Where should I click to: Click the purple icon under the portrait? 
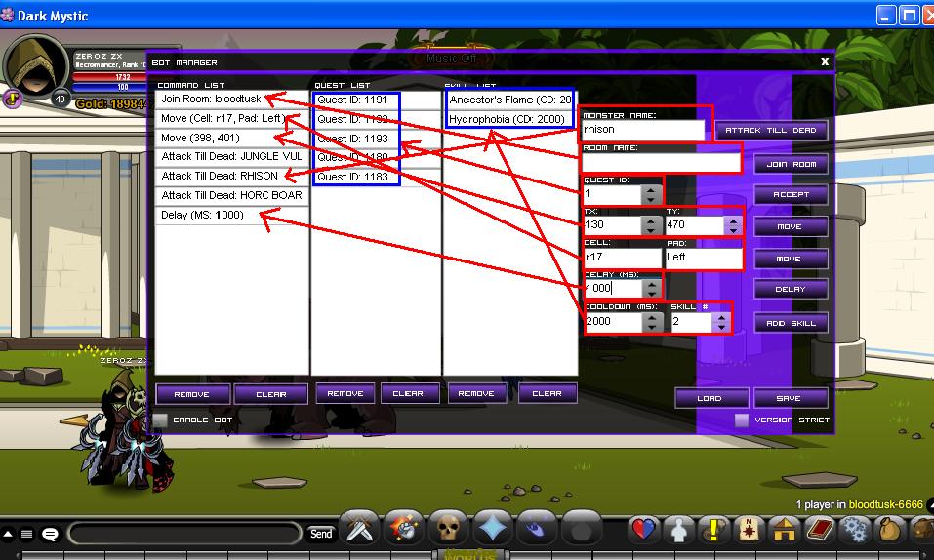[x=13, y=99]
